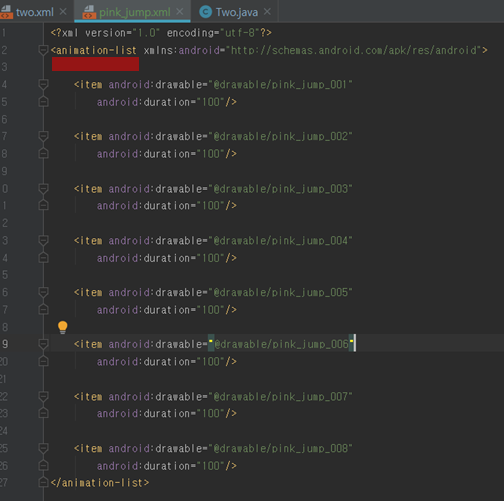Click the text @drawable/pink_jump_008

pos(280,449)
